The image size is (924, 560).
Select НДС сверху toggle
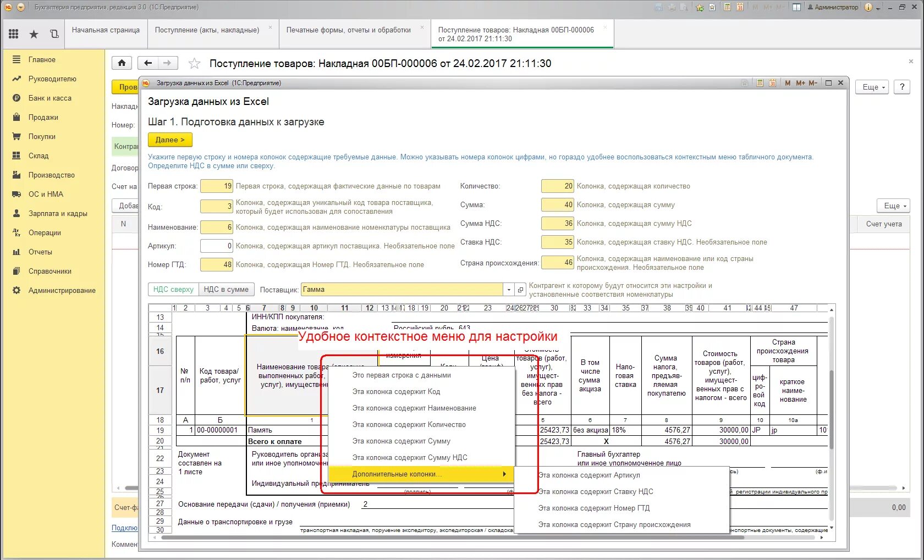point(173,289)
